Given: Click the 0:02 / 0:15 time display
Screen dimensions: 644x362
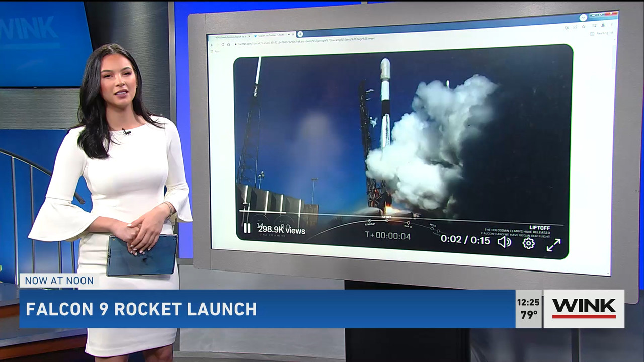Looking at the screenshot, I should [465, 240].
